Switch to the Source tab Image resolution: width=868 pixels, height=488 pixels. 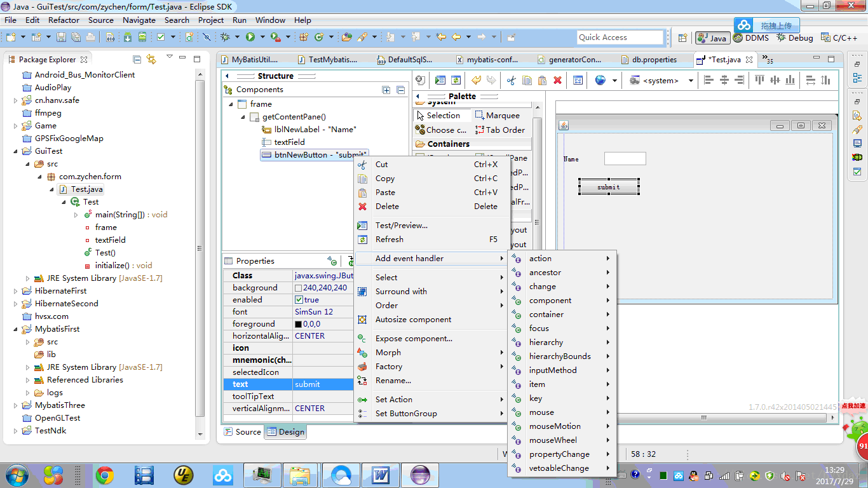pos(242,432)
